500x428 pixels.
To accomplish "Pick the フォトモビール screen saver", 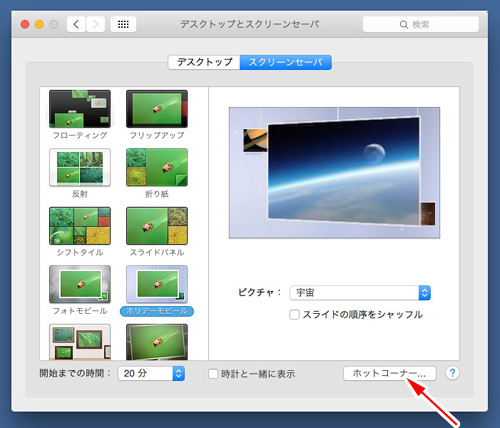I will [x=80, y=284].
